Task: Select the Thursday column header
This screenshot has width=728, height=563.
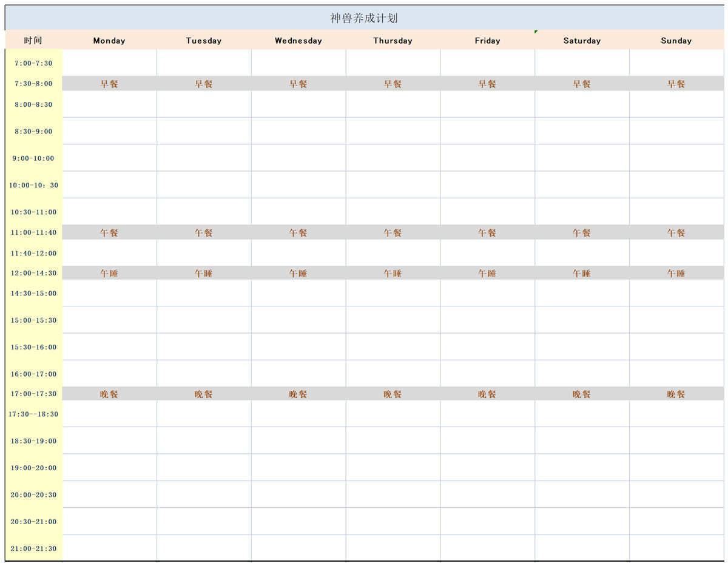Action: click(393, 41)
